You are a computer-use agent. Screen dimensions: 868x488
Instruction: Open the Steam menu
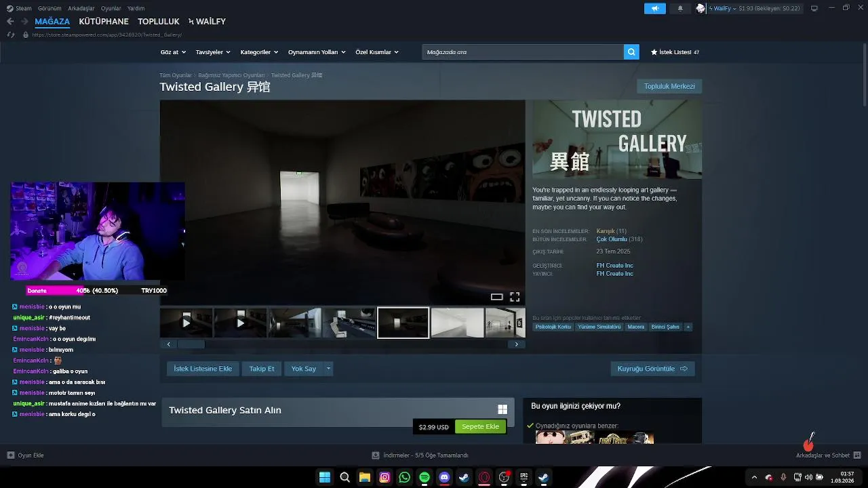pos(20,8)
